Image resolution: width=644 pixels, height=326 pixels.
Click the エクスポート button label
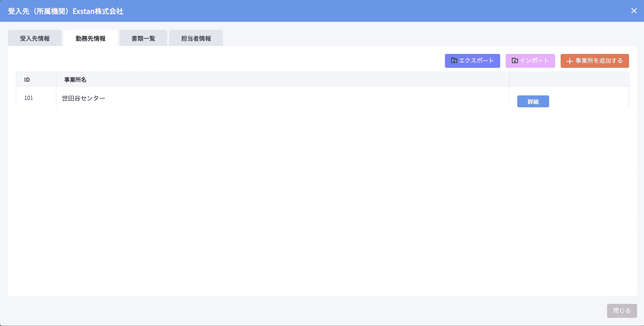point(476,61)
